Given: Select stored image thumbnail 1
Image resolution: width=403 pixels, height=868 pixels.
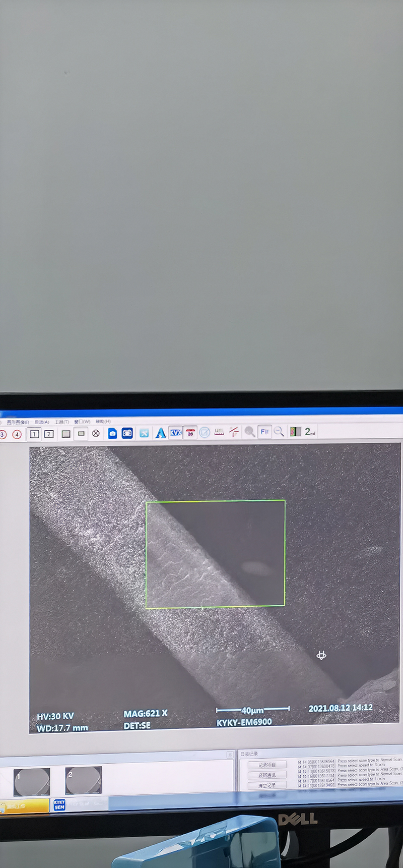Looking at the screenshot, I should (32, 781).
